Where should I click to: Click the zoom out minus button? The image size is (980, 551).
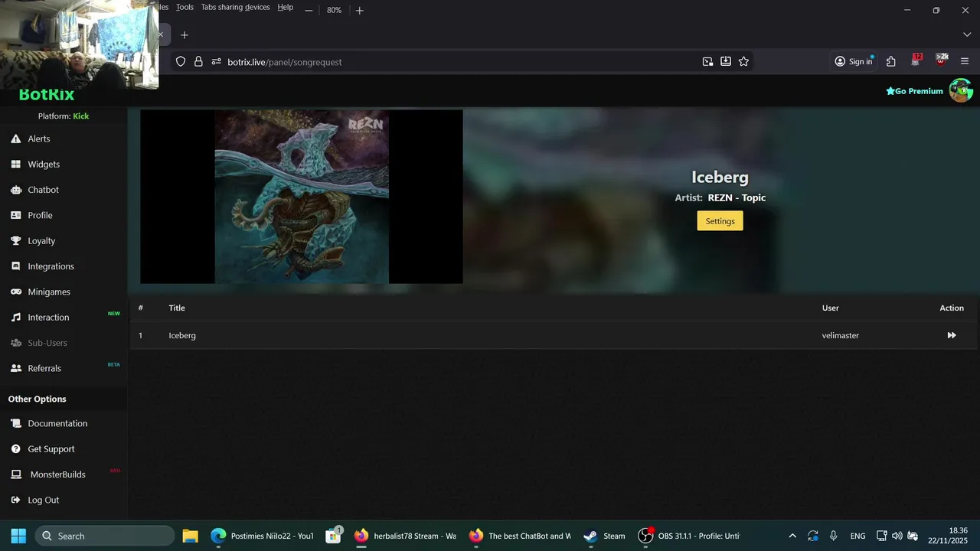click(x=309, y=10)
